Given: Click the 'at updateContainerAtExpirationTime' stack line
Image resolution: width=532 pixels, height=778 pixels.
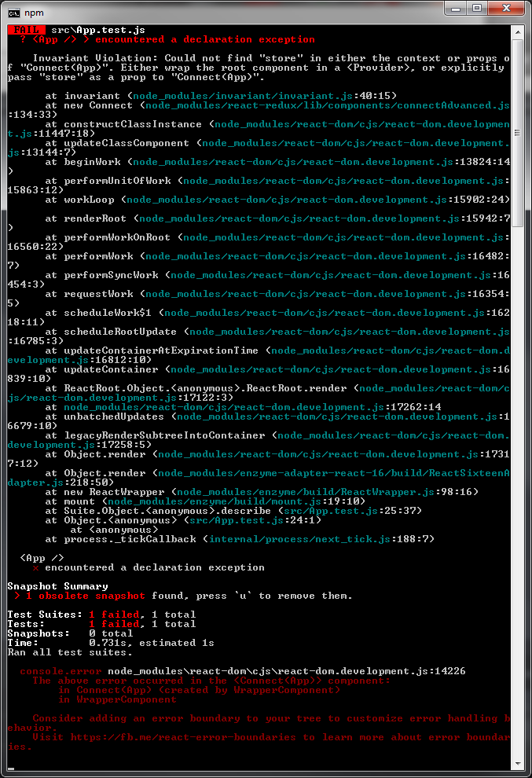Looking at the screenshot, I should (x=259, y=354).
